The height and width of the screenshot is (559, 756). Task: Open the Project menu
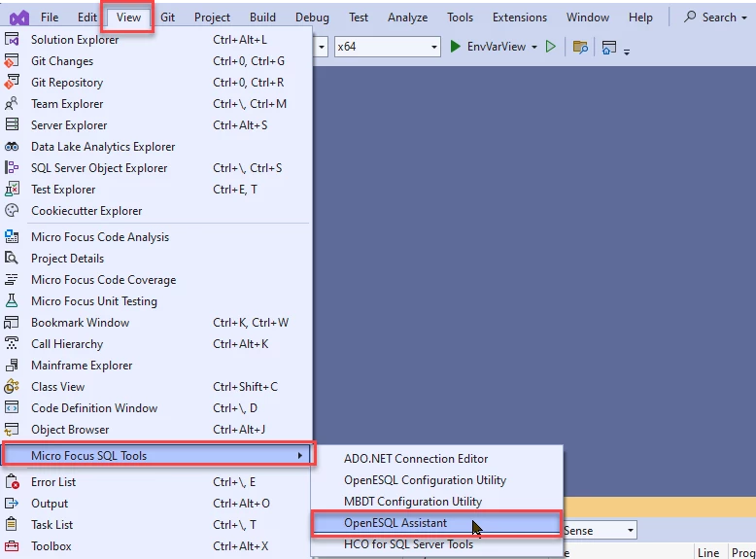212,17
